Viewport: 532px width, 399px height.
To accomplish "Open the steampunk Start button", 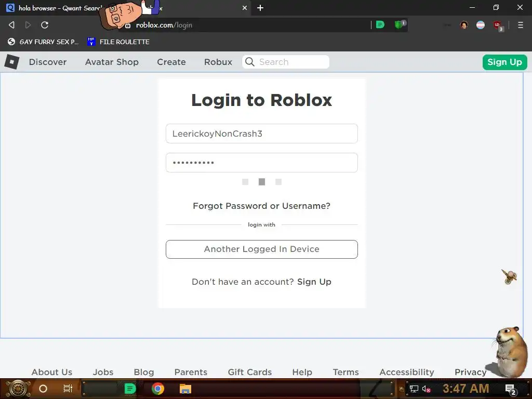I will [18, 389].
